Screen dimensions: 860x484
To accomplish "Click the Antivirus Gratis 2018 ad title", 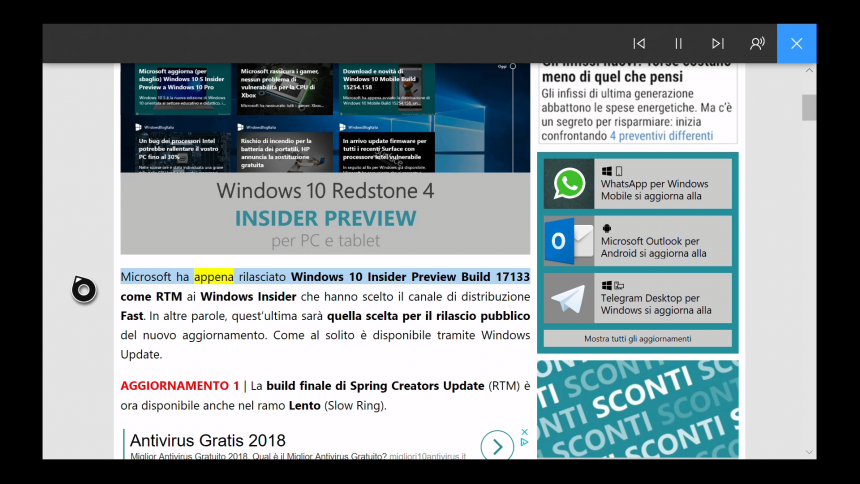I will pos(207,440).
